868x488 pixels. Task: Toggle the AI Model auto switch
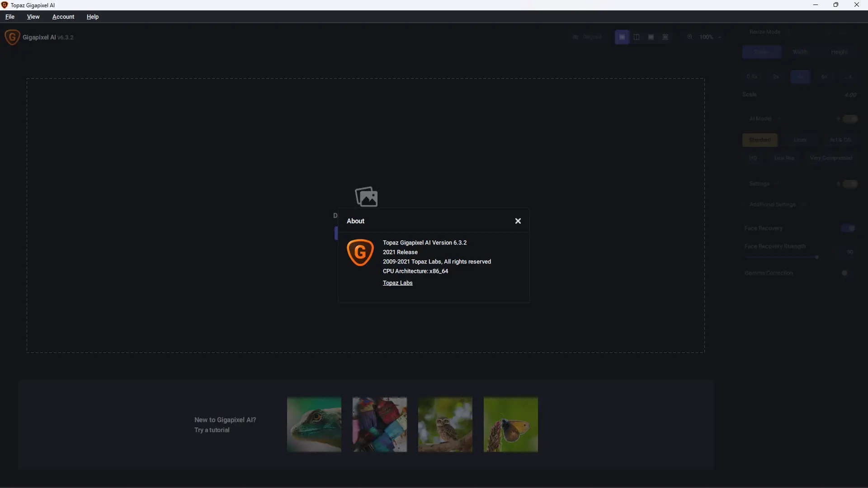click(x=849, y=119)
